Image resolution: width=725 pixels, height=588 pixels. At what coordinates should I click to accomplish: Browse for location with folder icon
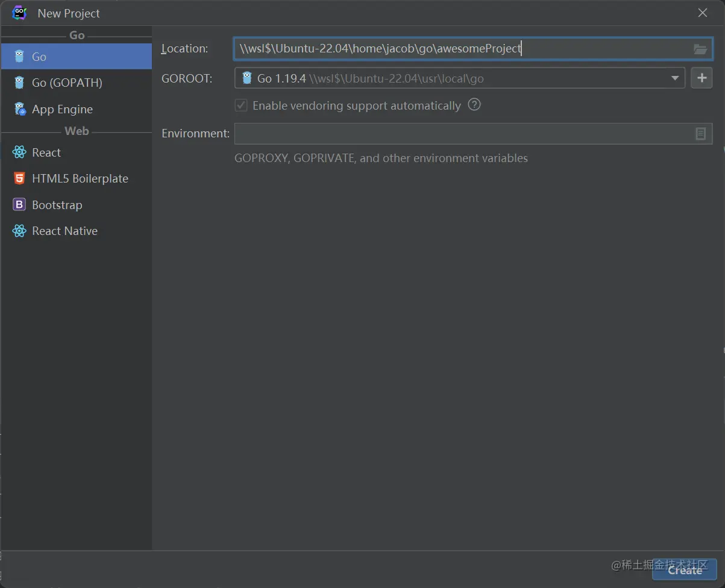point(700,49)
